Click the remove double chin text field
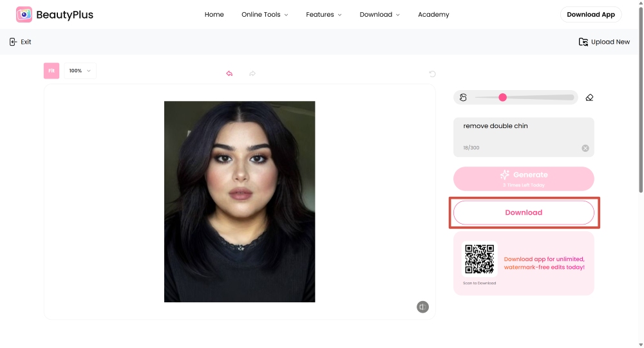 point(524,137)
